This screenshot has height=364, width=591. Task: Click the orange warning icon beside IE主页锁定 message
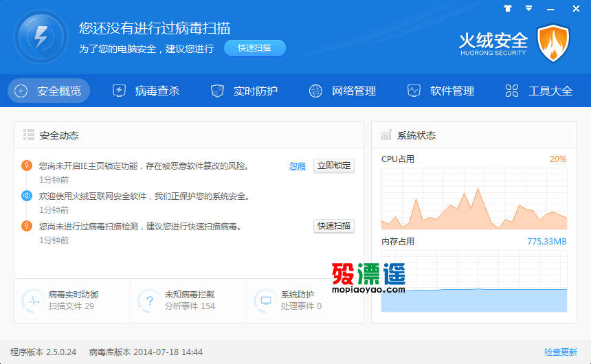tap(27, 166)
